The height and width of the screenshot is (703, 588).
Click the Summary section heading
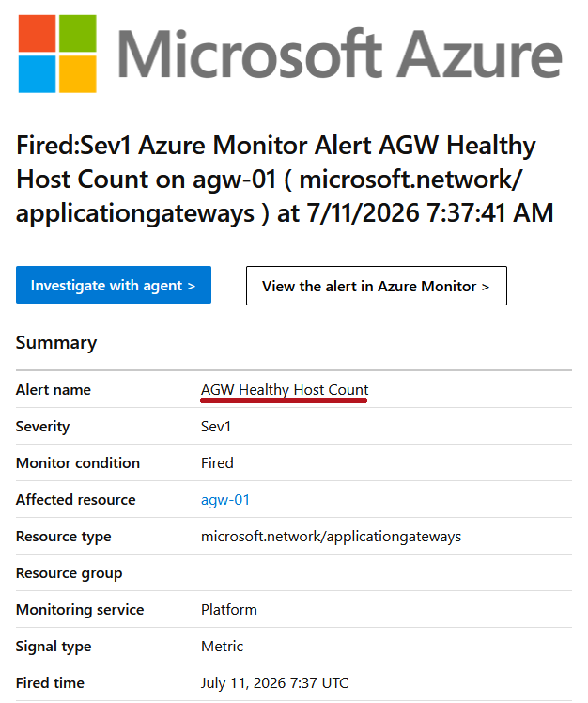[x=56, y=343]
